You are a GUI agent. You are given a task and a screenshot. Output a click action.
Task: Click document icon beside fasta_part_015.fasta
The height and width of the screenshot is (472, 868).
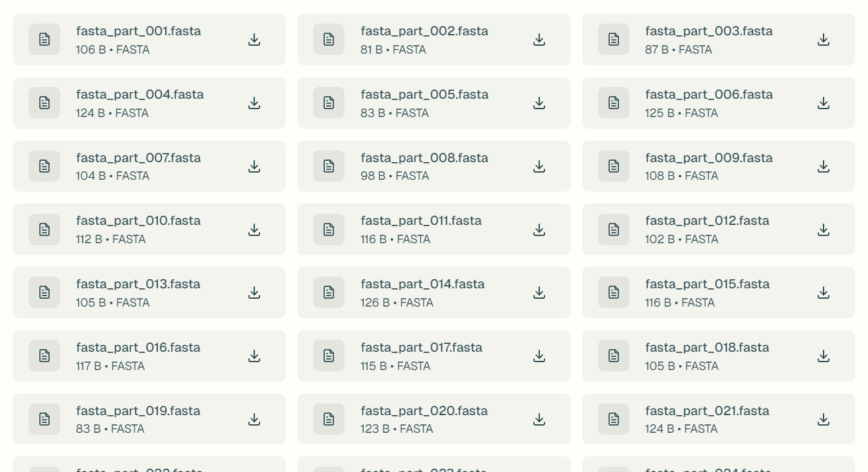click(614, 293)
